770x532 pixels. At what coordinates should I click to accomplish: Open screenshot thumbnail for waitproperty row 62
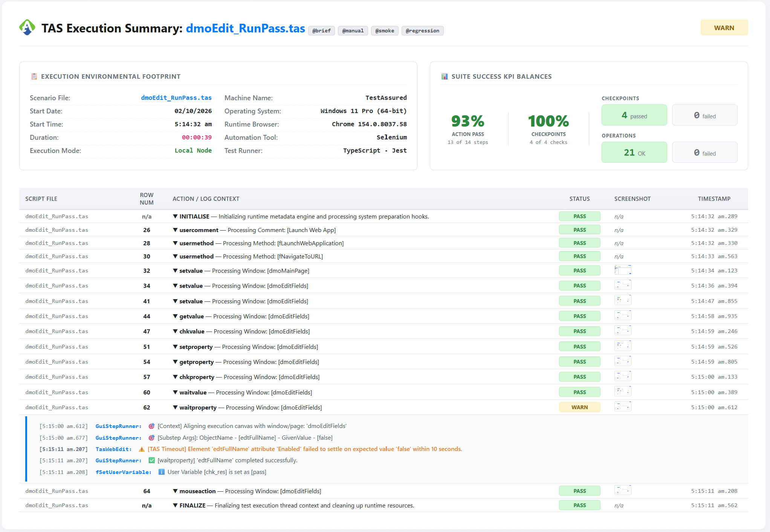click(623, 407)
